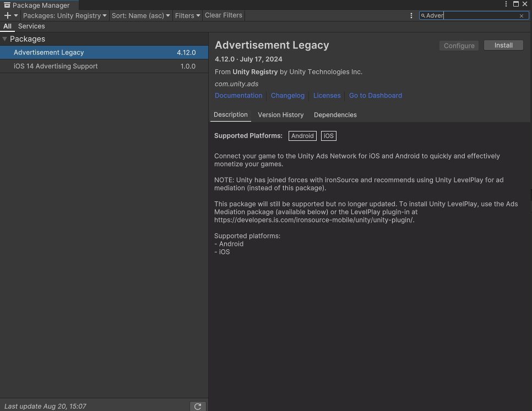Click the com.unity.ads package ID text
Screen dimensions: 532x411
[236, 84]
